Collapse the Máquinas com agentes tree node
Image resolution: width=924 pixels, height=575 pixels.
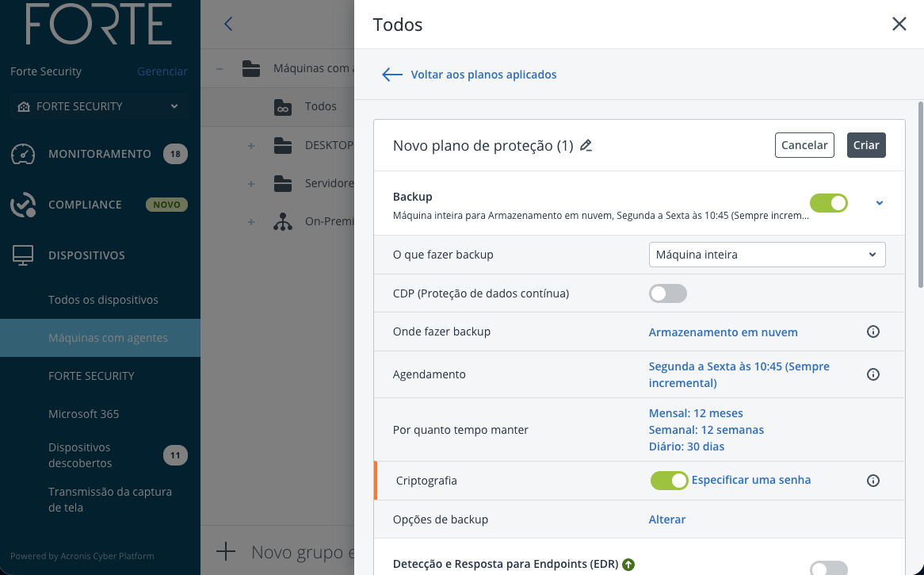point(220,69)
